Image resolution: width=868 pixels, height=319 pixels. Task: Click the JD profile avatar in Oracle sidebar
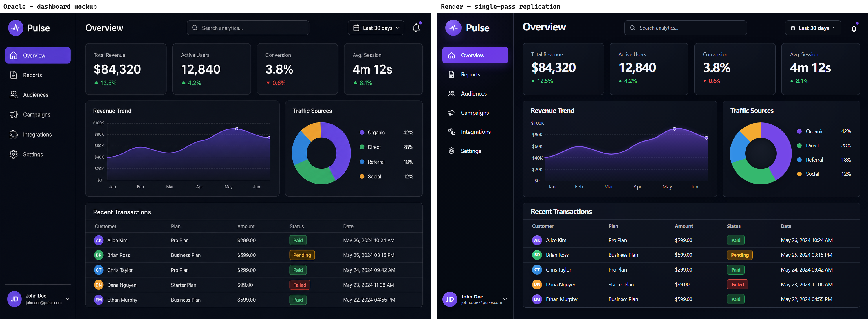tap(14, 299)
